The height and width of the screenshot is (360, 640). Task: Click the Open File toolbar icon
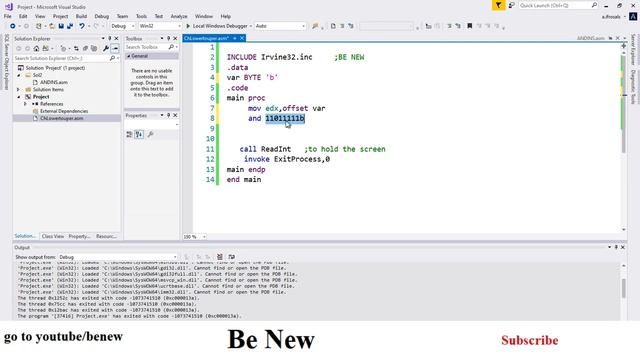click(52, 26)
